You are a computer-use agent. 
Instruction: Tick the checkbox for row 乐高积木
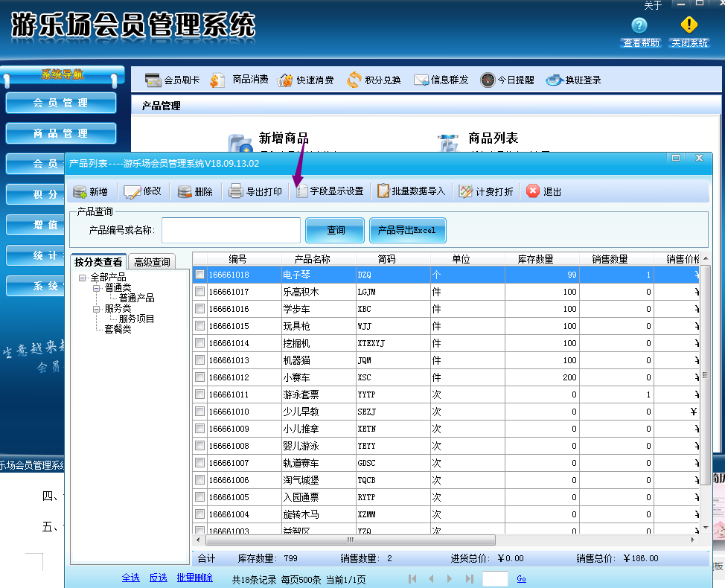click(200, 292)
